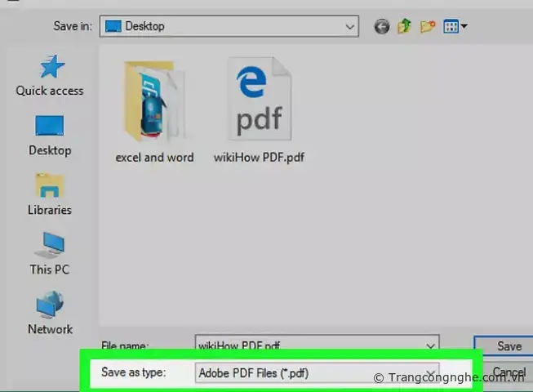Expand the View Menu dropdown arrow
The image size is (533, 392).
[464, 27]
